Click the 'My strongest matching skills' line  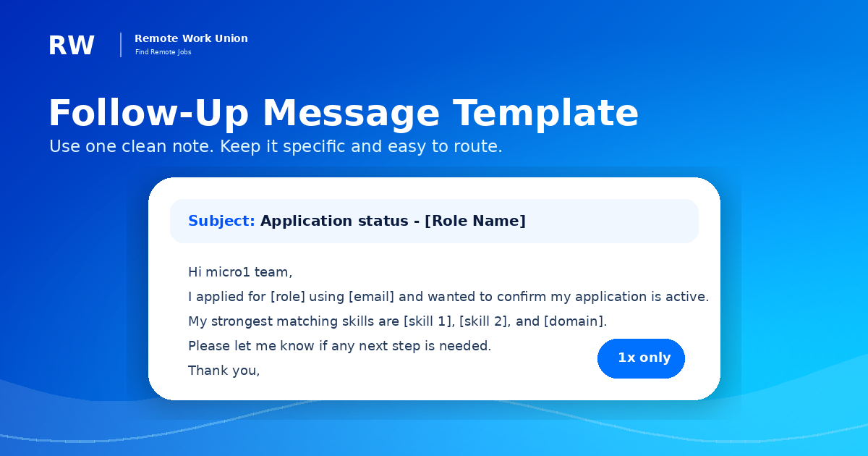pyautogui.click(x=398, y=321)
